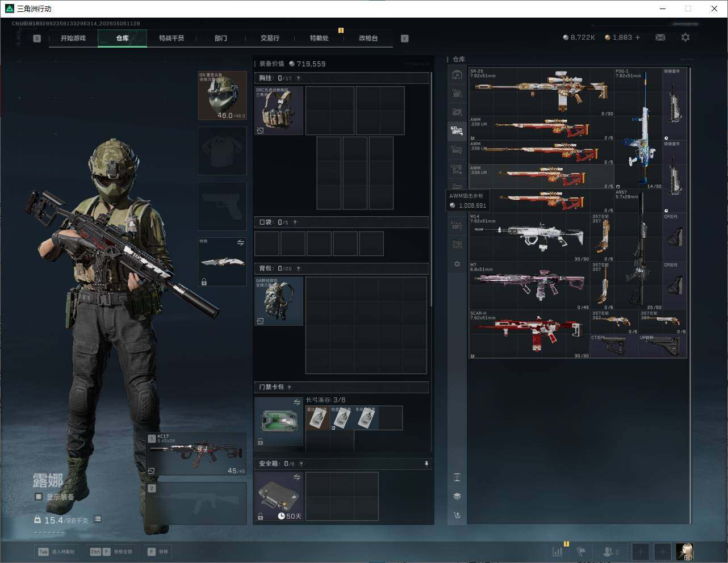
Task: Click the 进入特勤处 Tab shortcut button
Action: pyautogui.click(x=56, y=552)
